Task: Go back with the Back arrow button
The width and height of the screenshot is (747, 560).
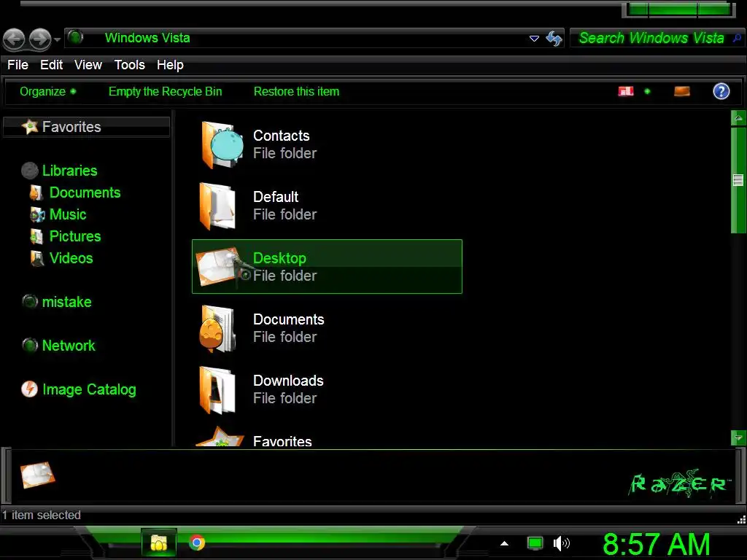Action: click(x=14, y=39)
